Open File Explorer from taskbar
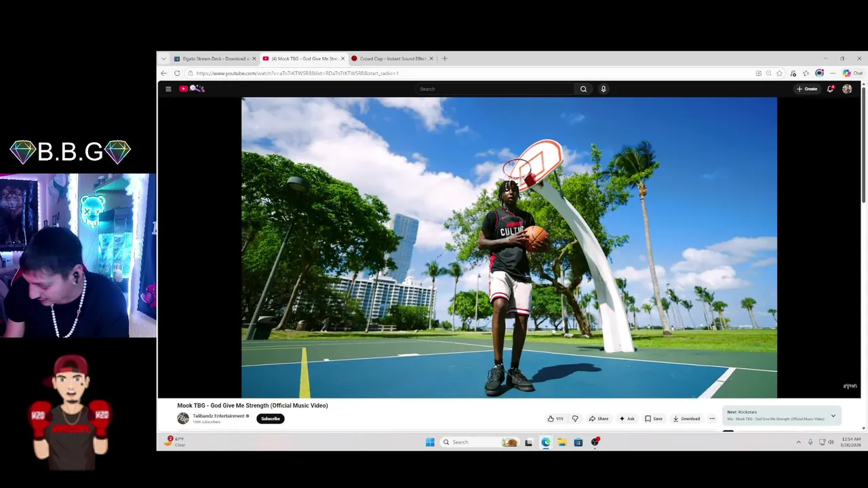868x488 pixels. click(562, 442)
